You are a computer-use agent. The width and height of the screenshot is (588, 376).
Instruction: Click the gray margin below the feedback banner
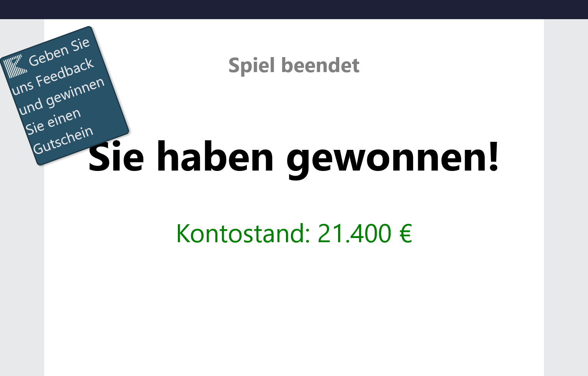(22, 268)
